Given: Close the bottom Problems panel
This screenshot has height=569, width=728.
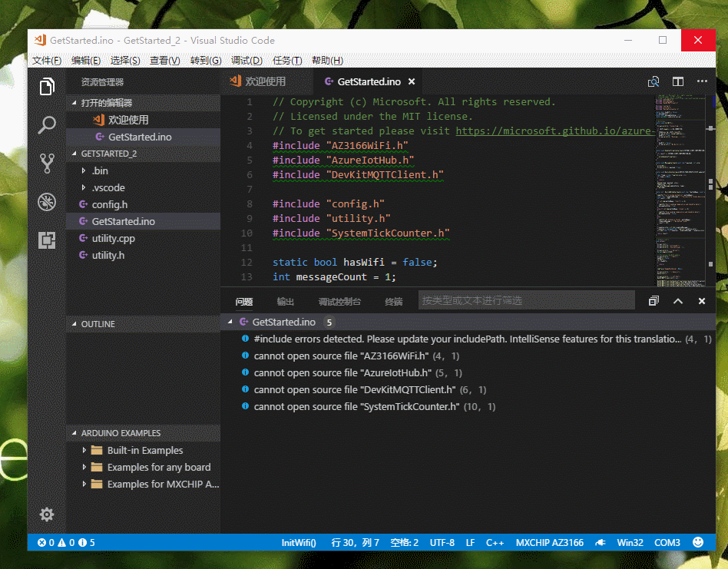Looking at the screenshot, I should (x=701, y=300).
